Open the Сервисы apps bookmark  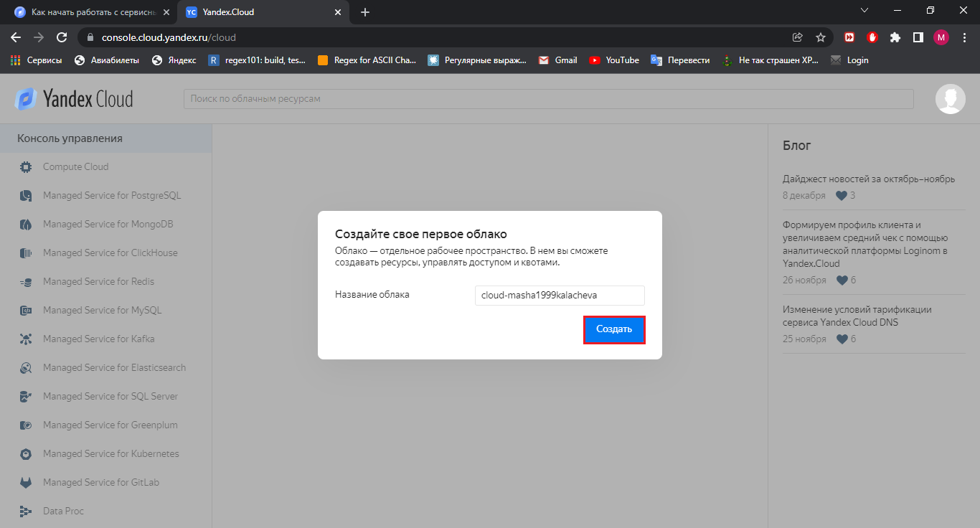pyautogui.click(x=36, y=60)
